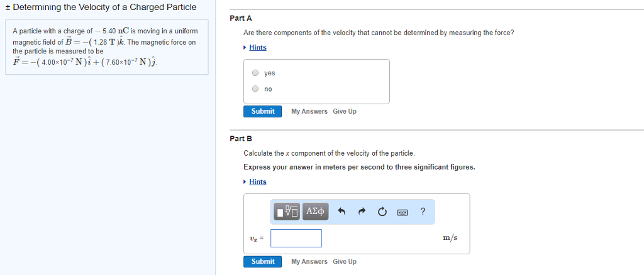The image size is (644, 275).
Task: Open the math templates (fraction/root) button
Action: click(288, 212)
